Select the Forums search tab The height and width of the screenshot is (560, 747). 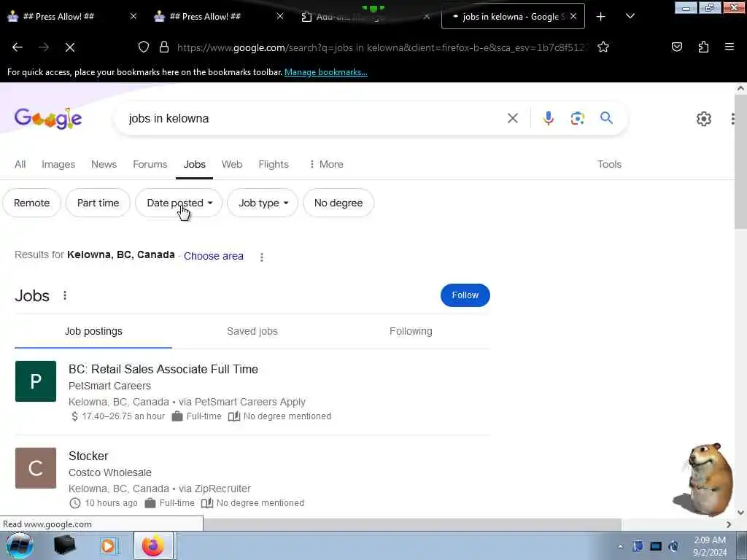(x=150, y=164)
